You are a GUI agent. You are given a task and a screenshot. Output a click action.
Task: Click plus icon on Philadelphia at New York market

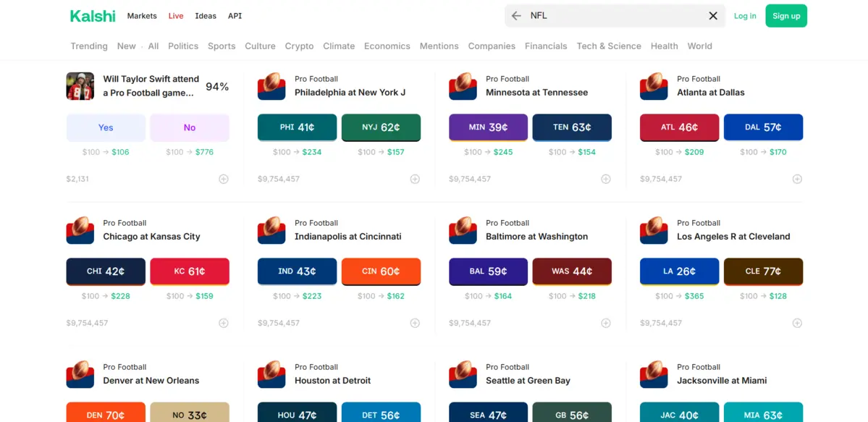click(x=415, y=179)
